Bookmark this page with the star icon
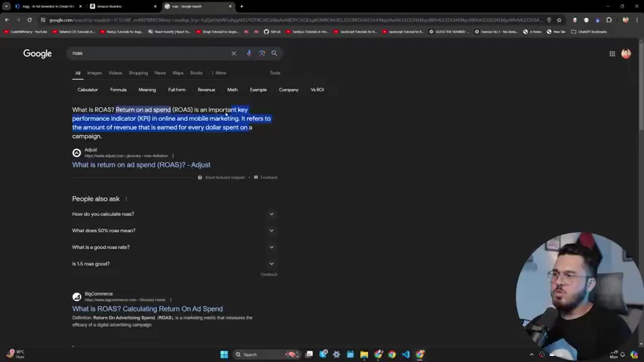 coord(559,20)
